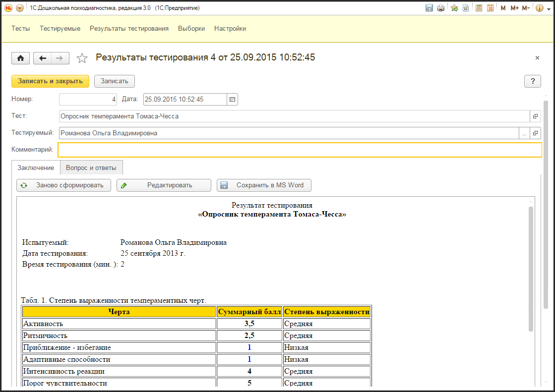
Task: Open the Выборки menu
Action: point(191,29)
